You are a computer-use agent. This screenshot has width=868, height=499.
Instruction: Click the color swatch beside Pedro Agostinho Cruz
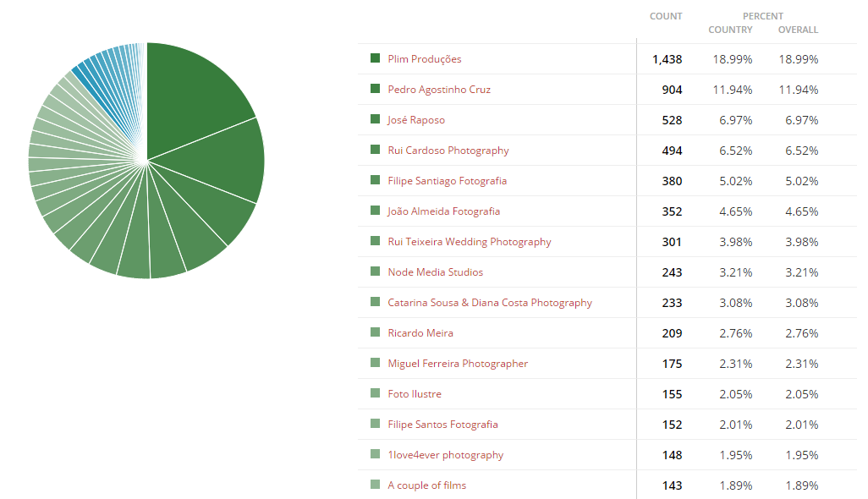click(x=376, y=89)
